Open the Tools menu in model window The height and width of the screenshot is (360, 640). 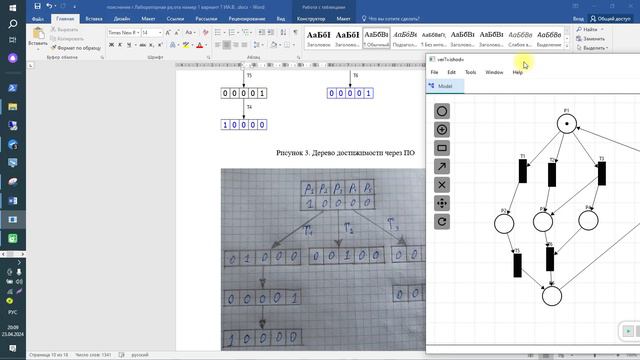point(470,72)
